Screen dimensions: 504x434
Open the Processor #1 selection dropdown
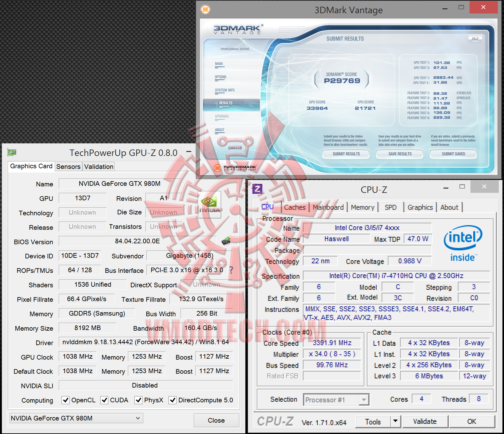[x=336, y=400]
